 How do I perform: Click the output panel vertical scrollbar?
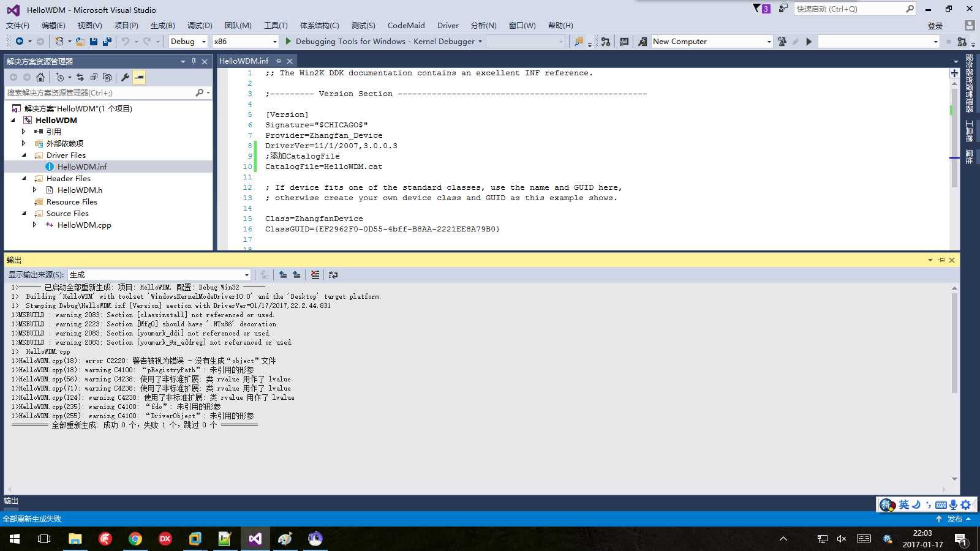pos(954,383)
